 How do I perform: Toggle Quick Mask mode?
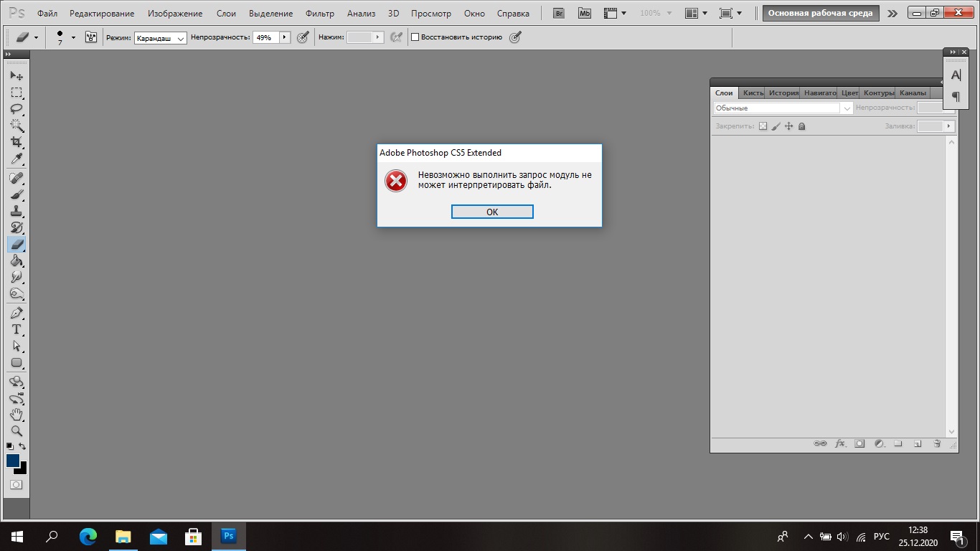(x=17, y=485)
